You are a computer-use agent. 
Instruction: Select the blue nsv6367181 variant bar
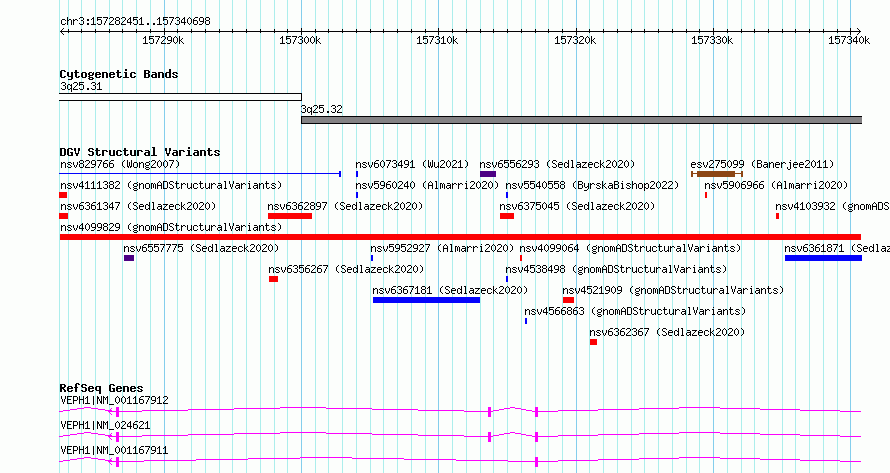point(426,300)
